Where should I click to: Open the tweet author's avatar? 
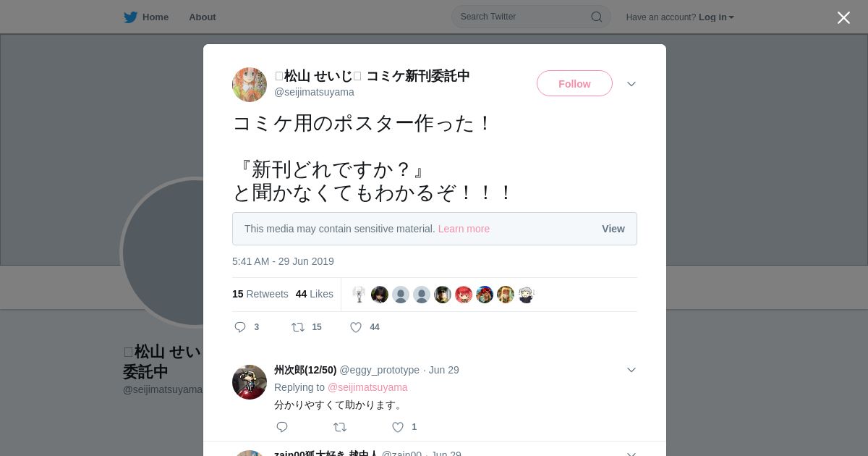[250, 85]
